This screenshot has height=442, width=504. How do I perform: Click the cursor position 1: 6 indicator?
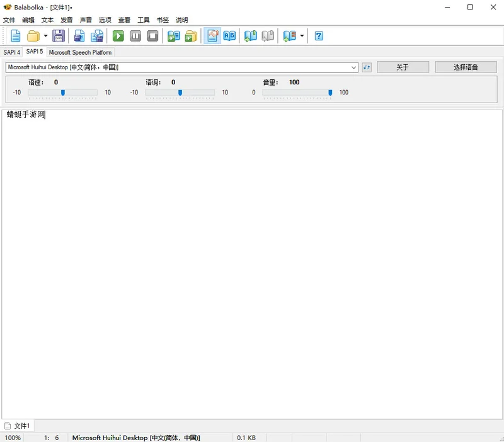coord(52,438)
